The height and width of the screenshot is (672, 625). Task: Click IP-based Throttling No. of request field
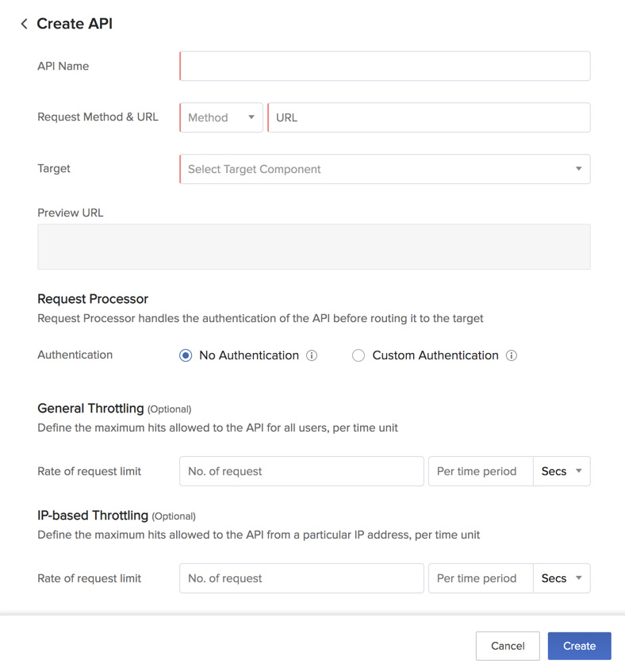pos(301,578)
